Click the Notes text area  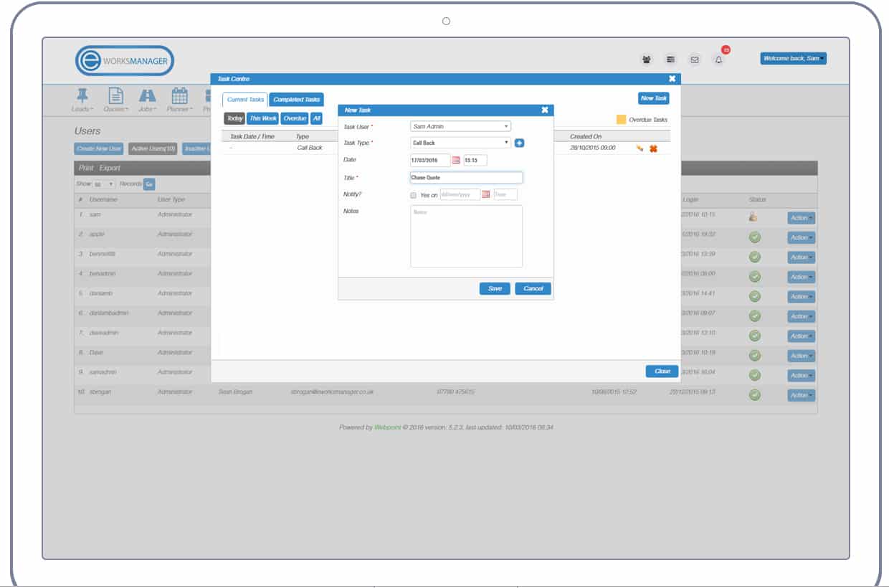(466, 237)
